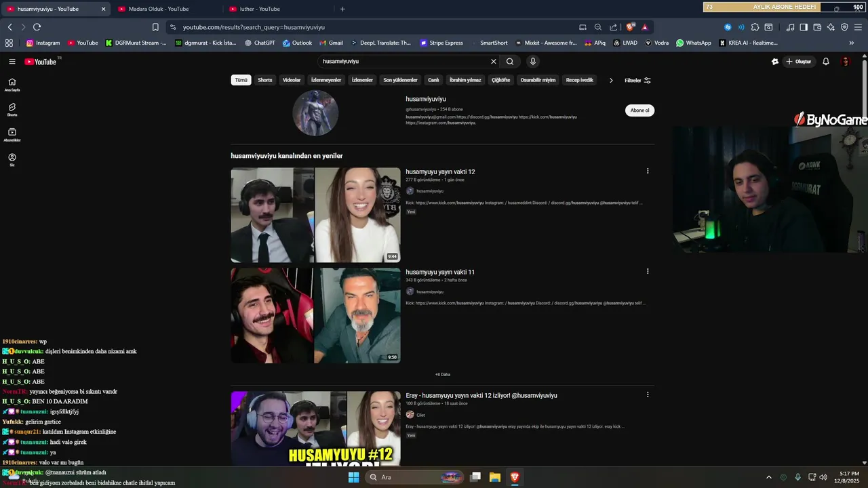Open YouTube notifications bell
This screenshot has width=868, height=488.
826,62
